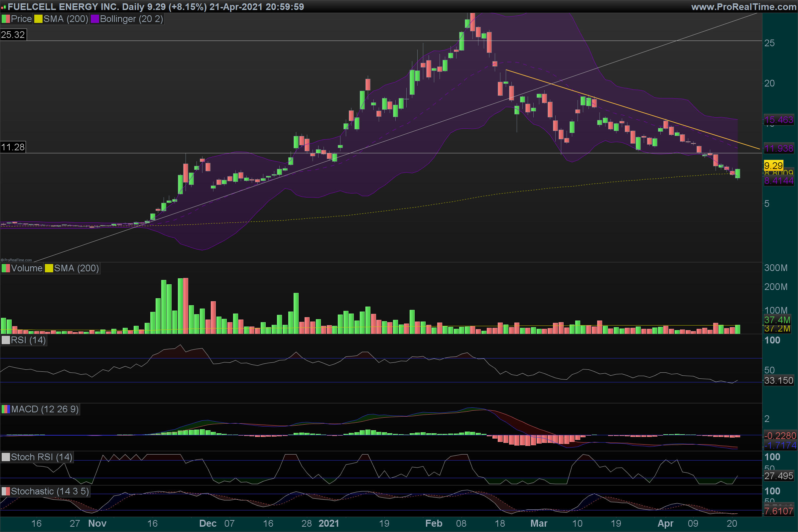This screenshot has width=798, height=532.
Task: Click the 2021 year marker on time axis
Action: 329,523
